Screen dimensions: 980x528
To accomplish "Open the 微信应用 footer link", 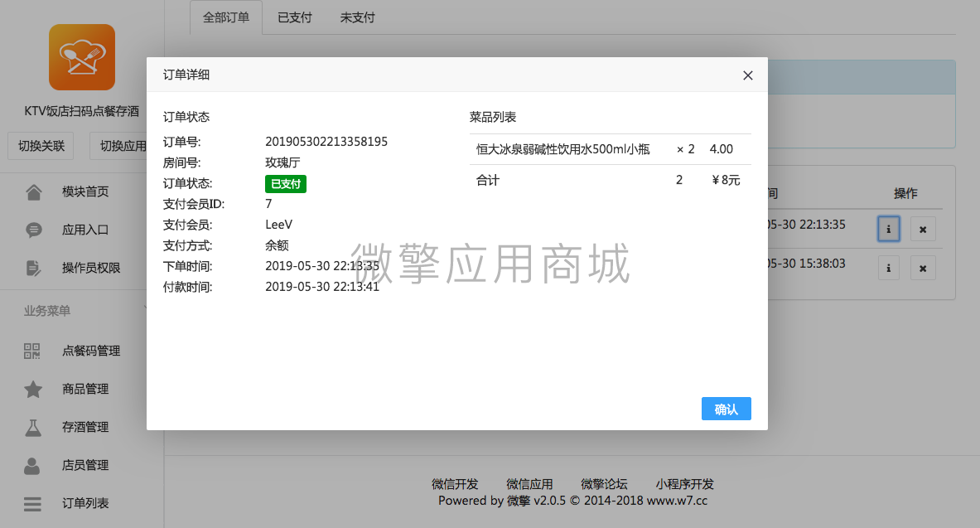I will [529, 484].
